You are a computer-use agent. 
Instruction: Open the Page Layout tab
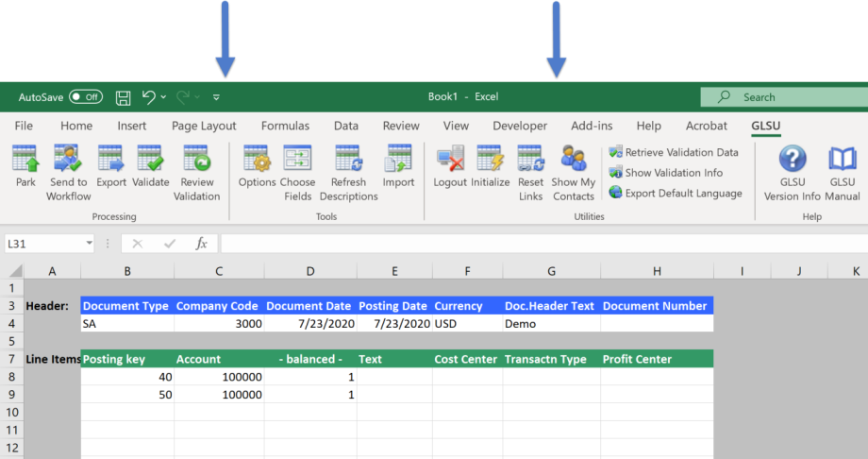[x=204, y=126]
